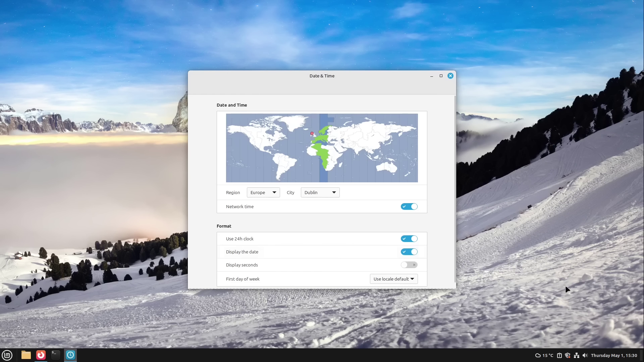
Task: Open the firewall shield tray icon
Action: tap(568, 355)
